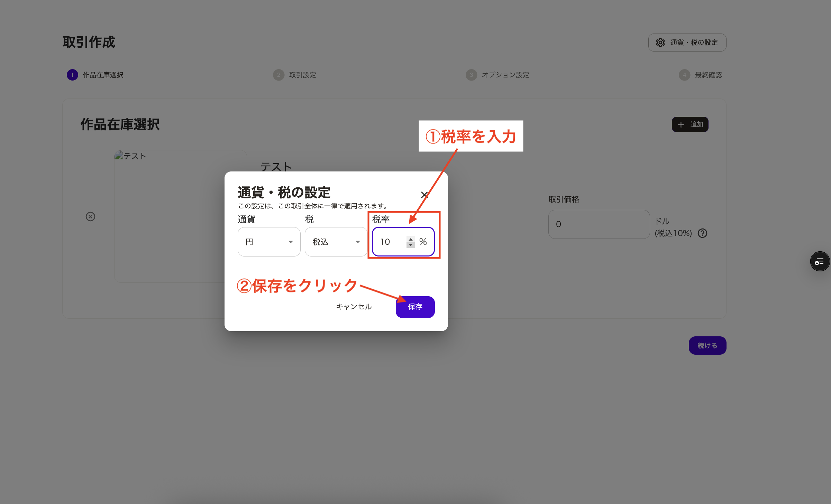Select step 2 取引設定

(294, 75)
